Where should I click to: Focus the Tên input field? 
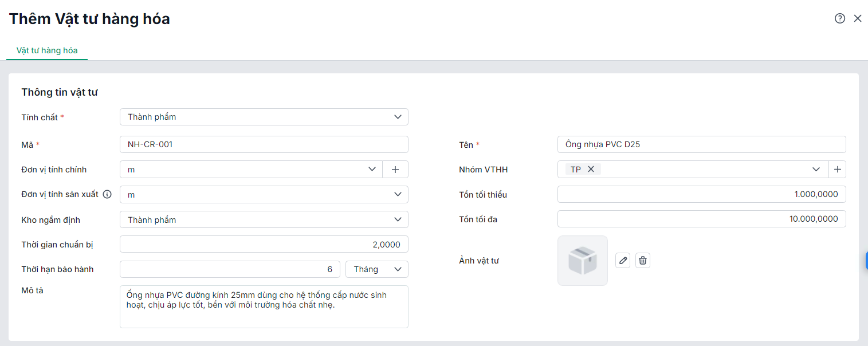[701, 144]
